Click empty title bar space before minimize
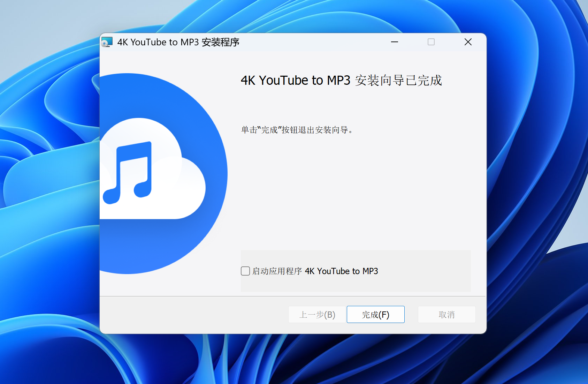Viewport: 588px width, 384px height. pyautogui.click(x=314, y=42)
